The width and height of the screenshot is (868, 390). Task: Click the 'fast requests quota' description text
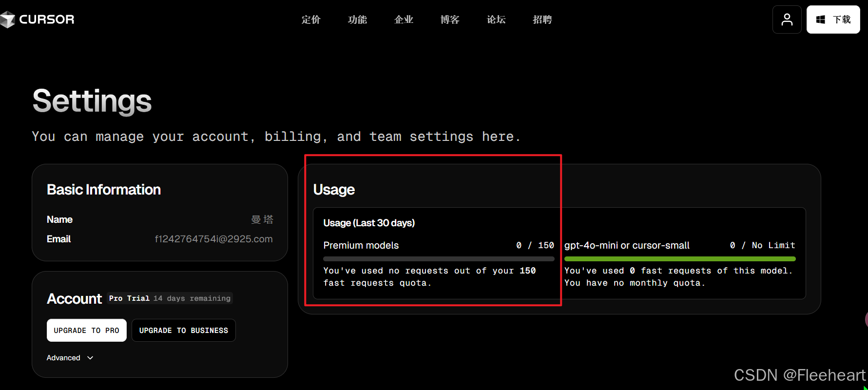(x=429, y=276)
